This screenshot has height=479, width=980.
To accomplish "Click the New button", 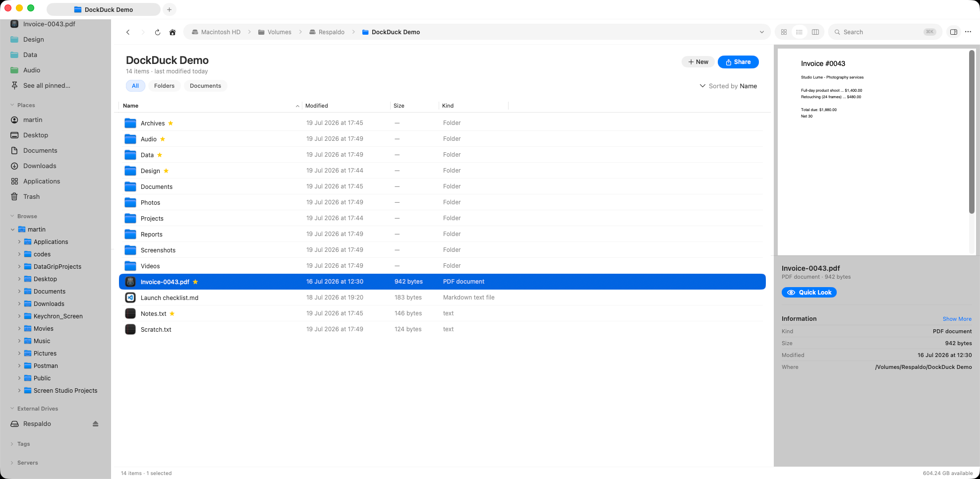I will 698,62.
